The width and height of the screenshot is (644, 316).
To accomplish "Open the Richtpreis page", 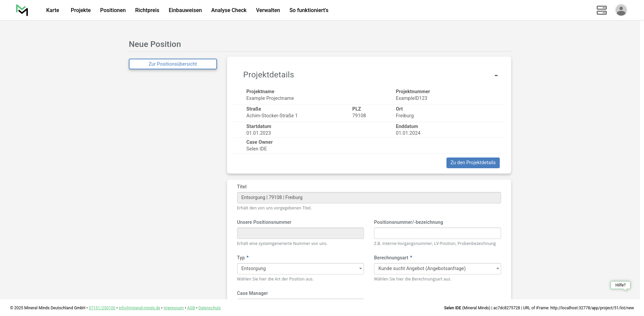I will 147,10.
